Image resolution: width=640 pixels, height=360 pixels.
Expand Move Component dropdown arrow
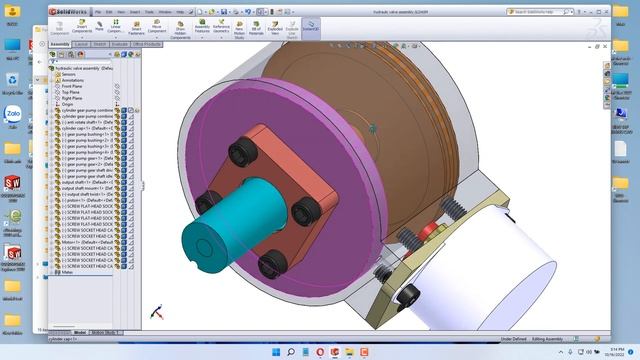(157, 38)
